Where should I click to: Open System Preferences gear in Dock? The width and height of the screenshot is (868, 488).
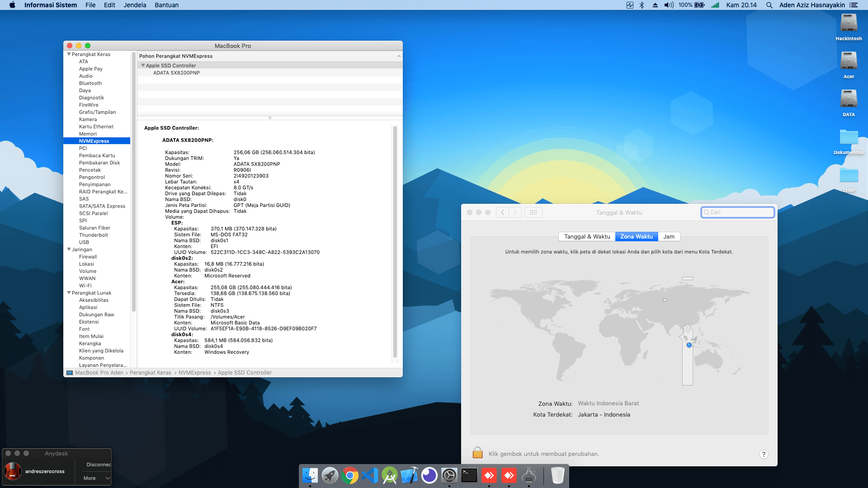point(449,475)
